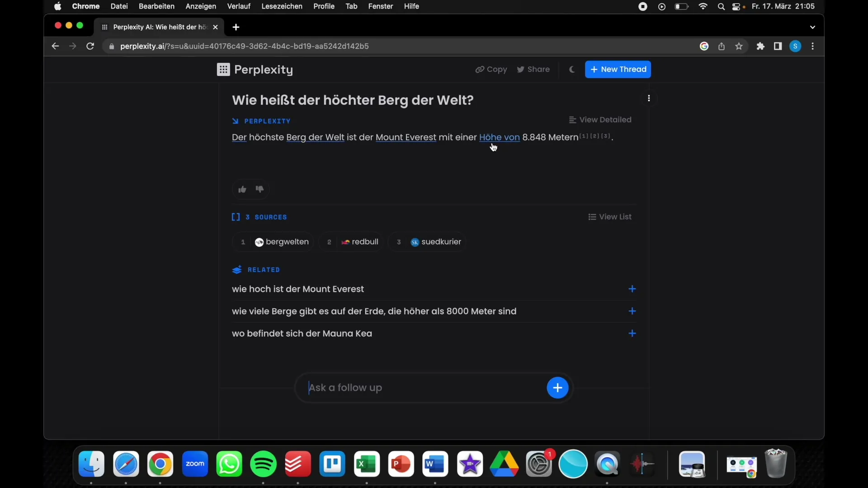Click the plus button next to follow up field

pos(557,387)
